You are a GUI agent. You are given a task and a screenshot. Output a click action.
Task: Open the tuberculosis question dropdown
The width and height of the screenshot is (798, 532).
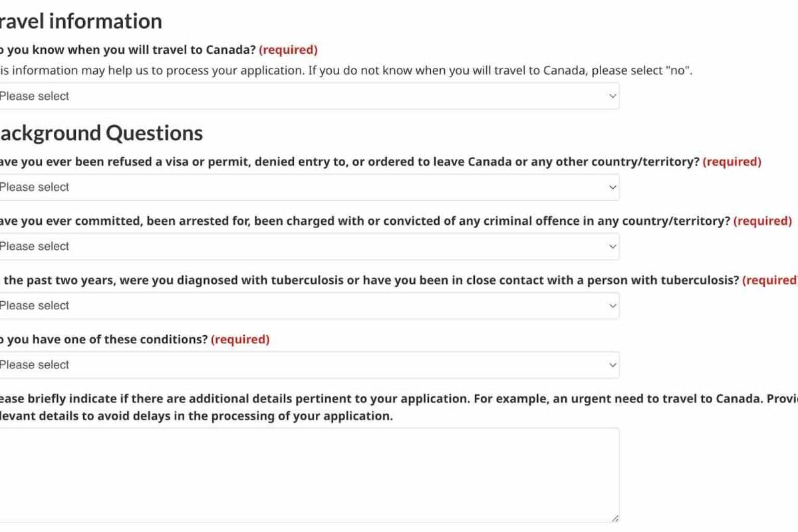[x=306, y=305]
